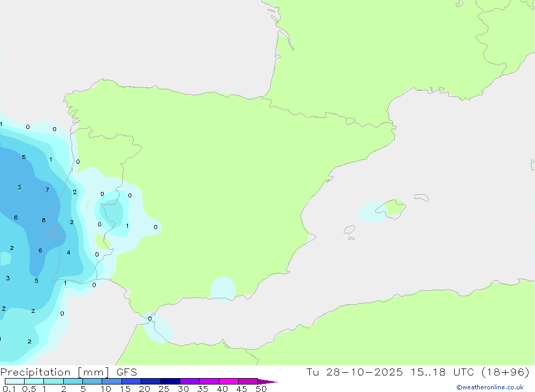This screenshot has width=535, height=392.
Task: Select the 25–30 mm legend color box
Action: pos(170,381)
